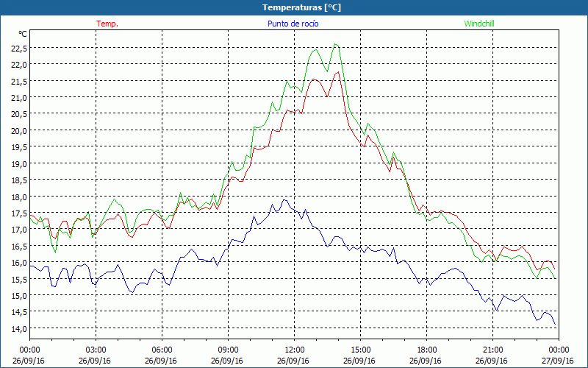This screenshot has width=588, height=368.
Task: Click the 15:00 time axis label
Action: click(x=360, y=350)
